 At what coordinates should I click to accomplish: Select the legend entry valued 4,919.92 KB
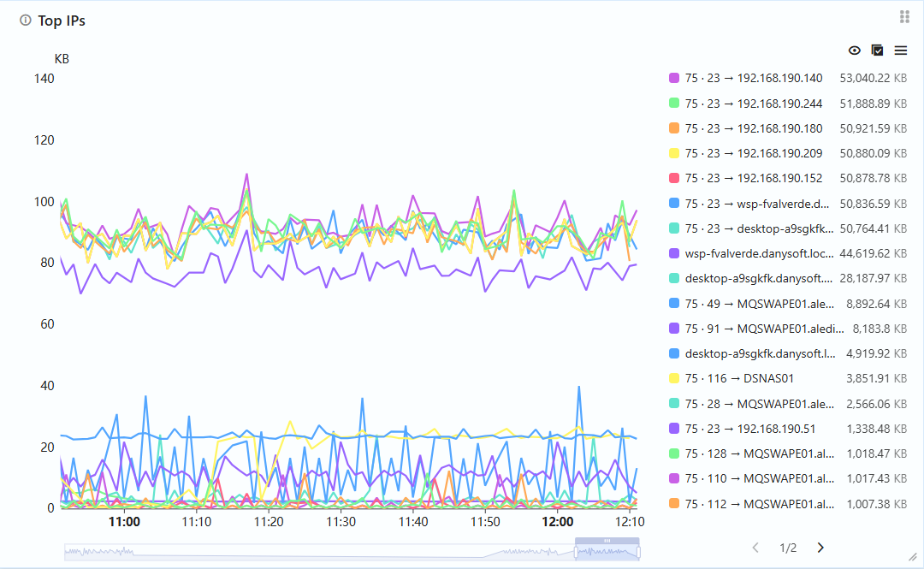click(788, 353)
